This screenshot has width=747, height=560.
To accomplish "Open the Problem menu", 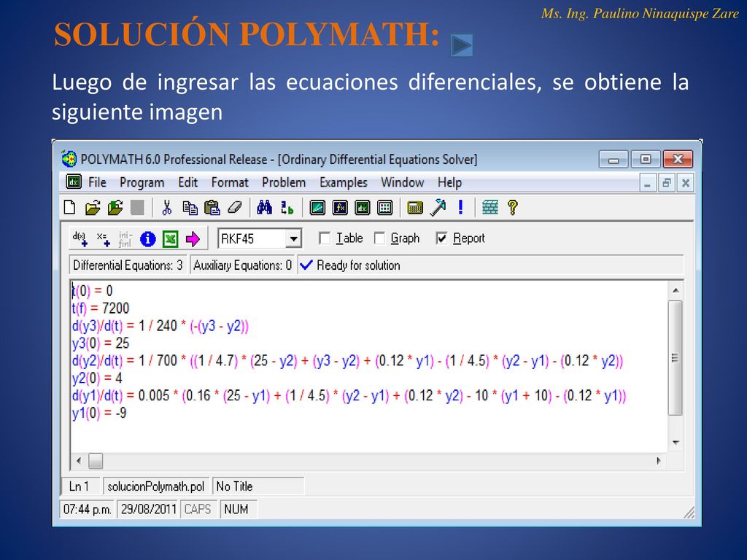I will pos(284,182).
